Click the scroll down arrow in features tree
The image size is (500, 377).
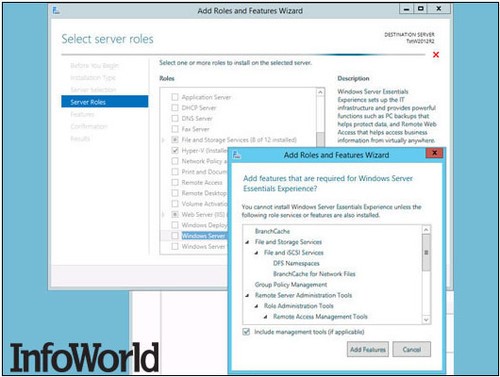point(426,320)
